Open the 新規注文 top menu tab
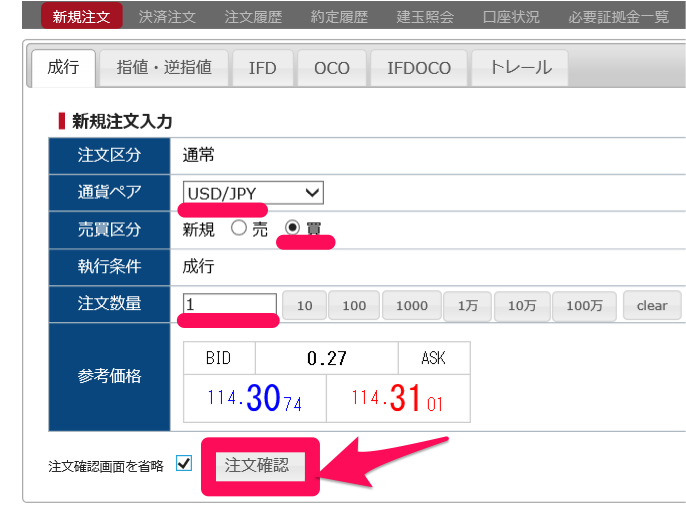The width and height of the screenshot is (686, 507). point(81,16)
